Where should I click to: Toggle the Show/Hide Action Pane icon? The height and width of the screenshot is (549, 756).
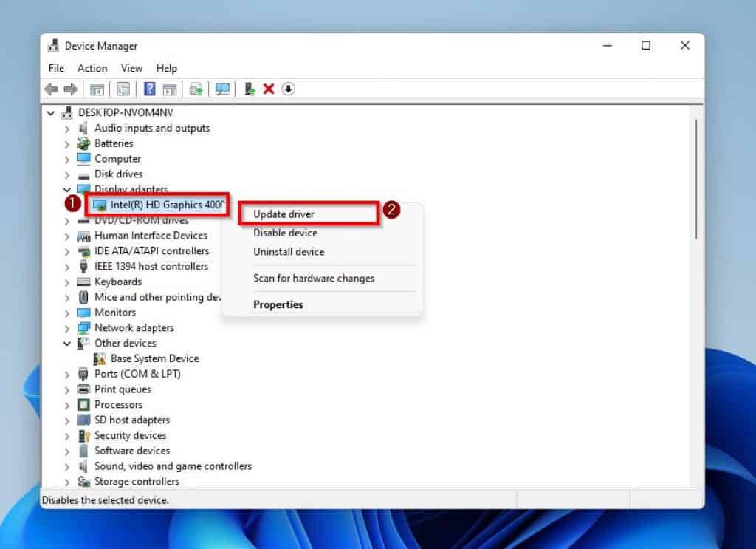click(170, 89)
